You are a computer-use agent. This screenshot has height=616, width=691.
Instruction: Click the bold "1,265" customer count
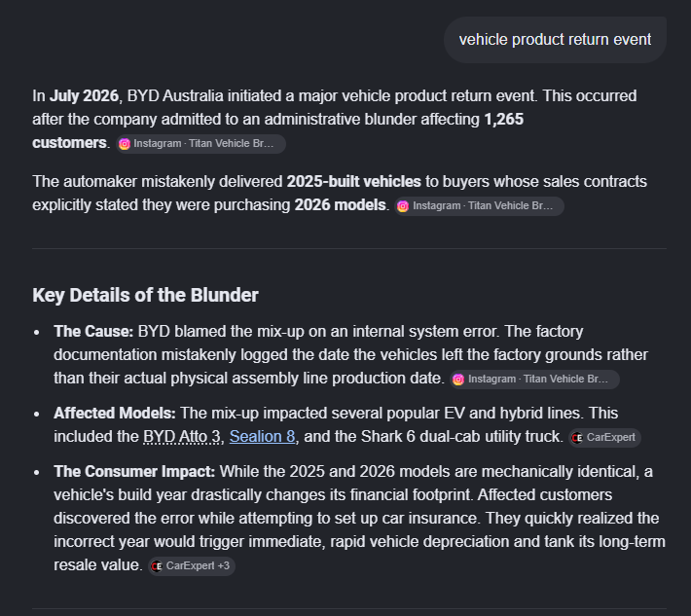pyautogui.click(x=504, y=120)
